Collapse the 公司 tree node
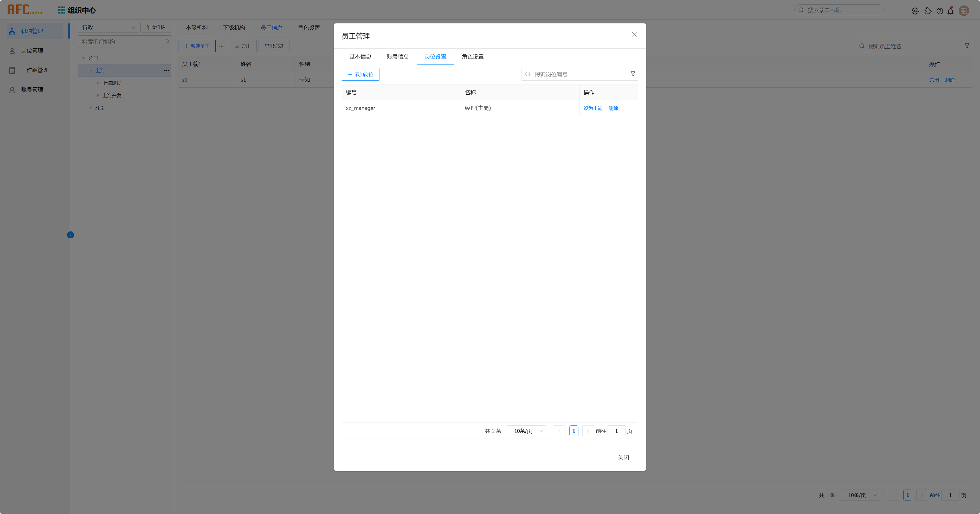The width and height of the screenshot is (980, 514). click(x=84, y=58)
